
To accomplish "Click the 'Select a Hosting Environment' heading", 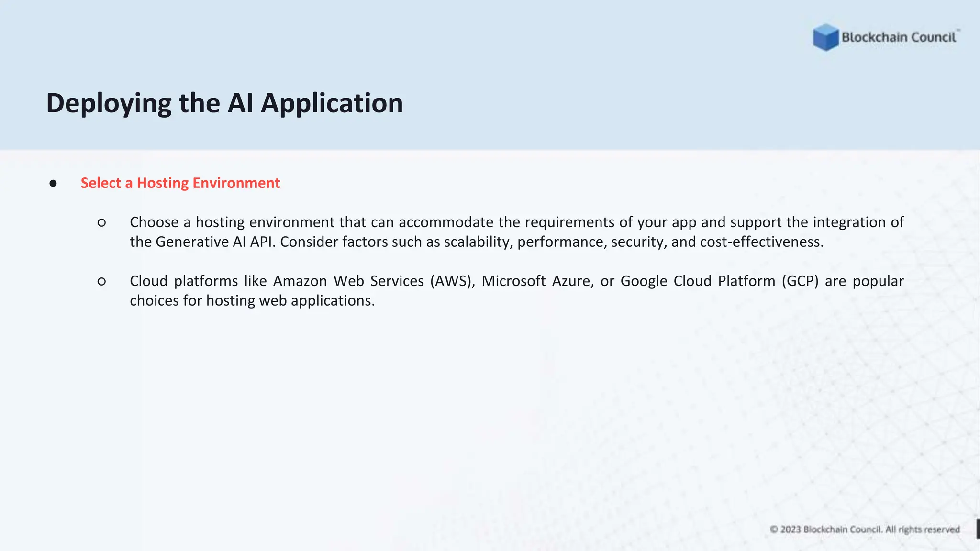I will click(180, 183).
